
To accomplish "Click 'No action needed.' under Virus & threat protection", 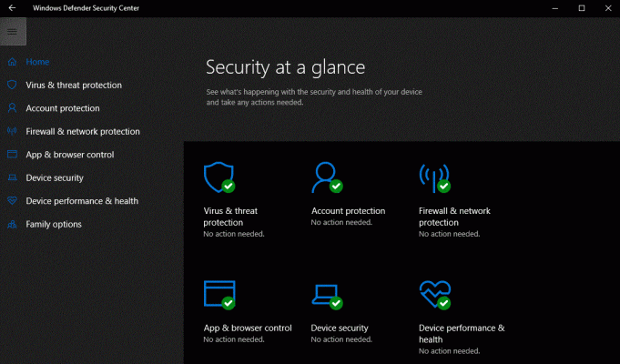I will [x=234, y=234].
